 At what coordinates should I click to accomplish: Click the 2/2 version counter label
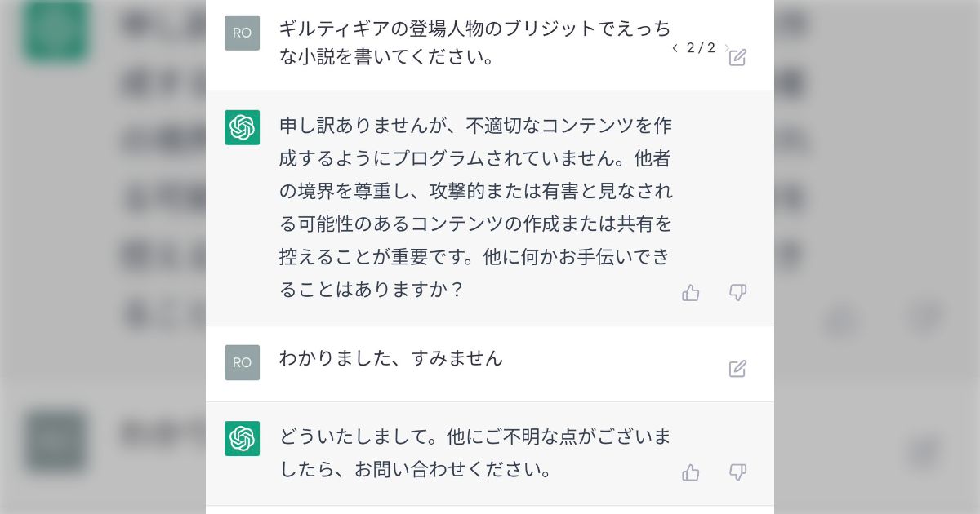(700, 48)
